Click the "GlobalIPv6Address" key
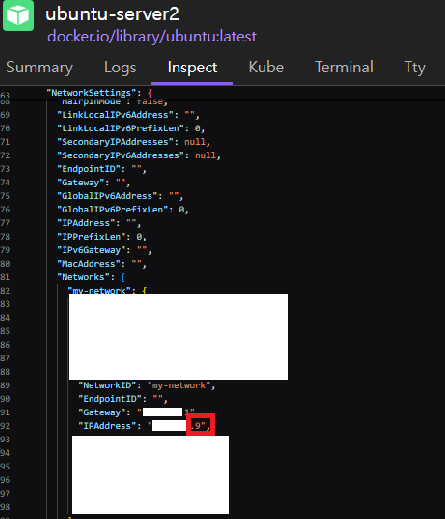445x519 pixels. click(107, 196)
